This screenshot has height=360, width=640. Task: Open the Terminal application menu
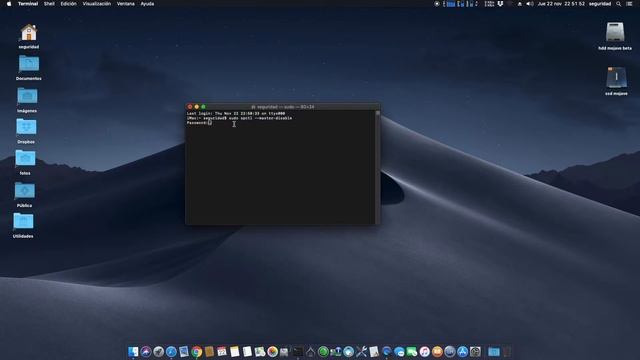click(x=28, y=4)
